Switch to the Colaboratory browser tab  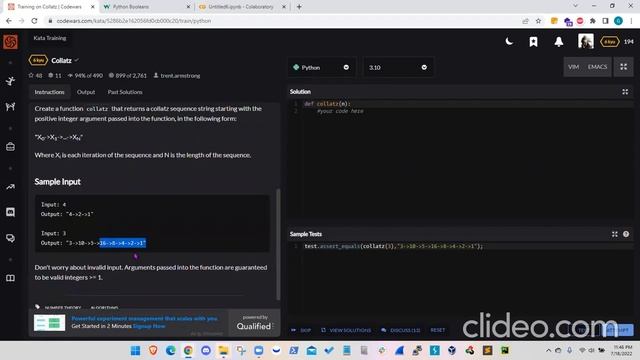(241, 7)
